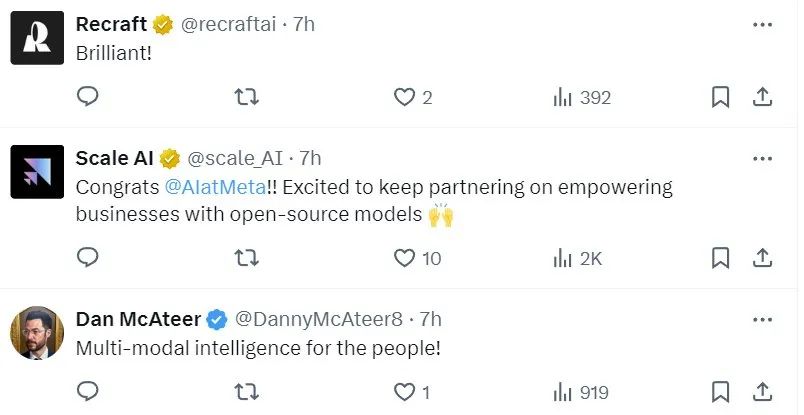804x415 pixels.
Task: View analytics for Recraft tweet's 392 views
Action: click(563, 97)
